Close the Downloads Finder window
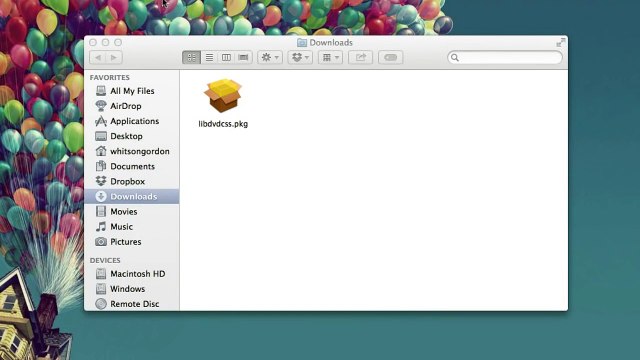Screen dimensions: 640x360 [x=93, y=42]
